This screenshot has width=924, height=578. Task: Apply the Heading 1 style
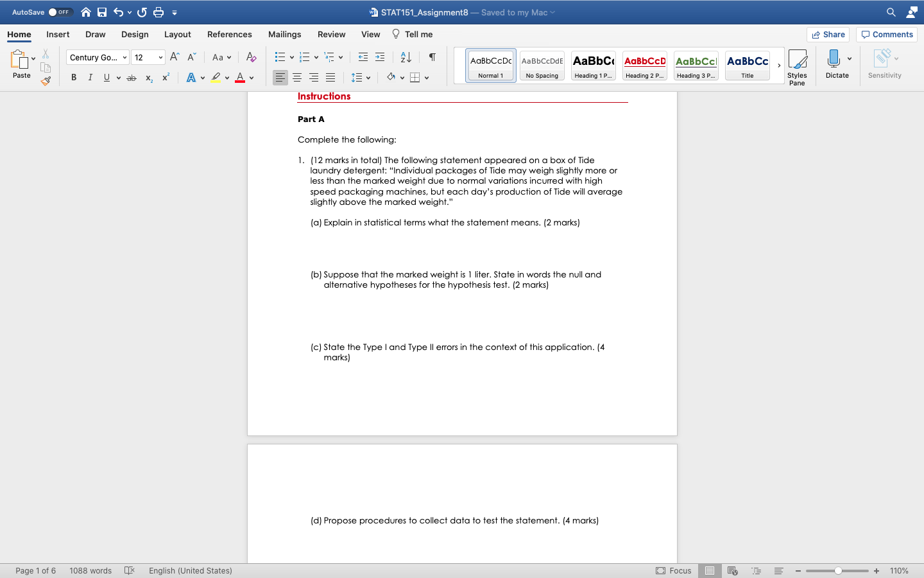click(594, 66)
